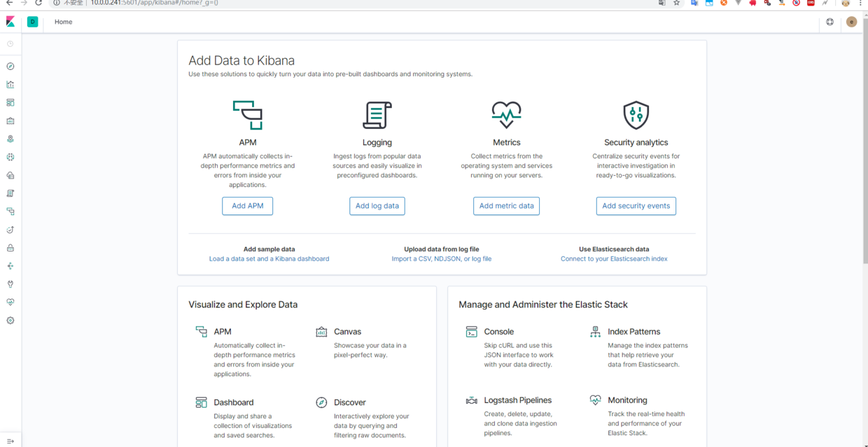Open Dev Tools from the side navigation
This screenshot has height=447, width=868.
click(x=10, y=284)
